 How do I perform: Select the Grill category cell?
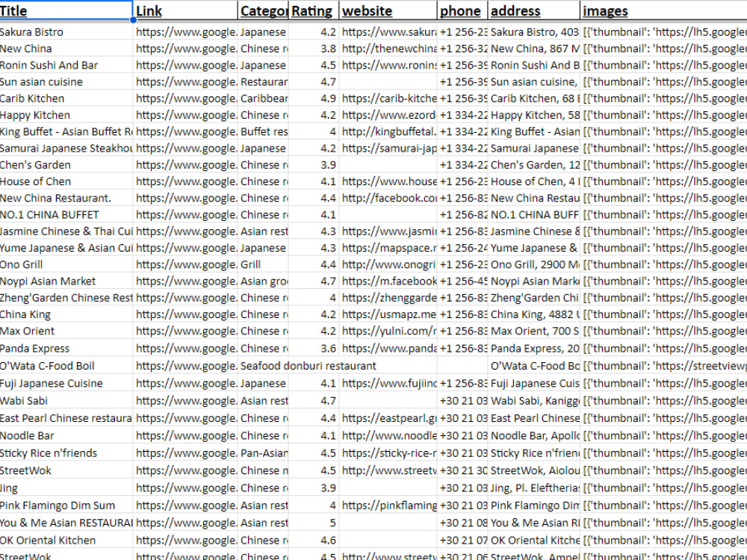click(x=263, y=265)
